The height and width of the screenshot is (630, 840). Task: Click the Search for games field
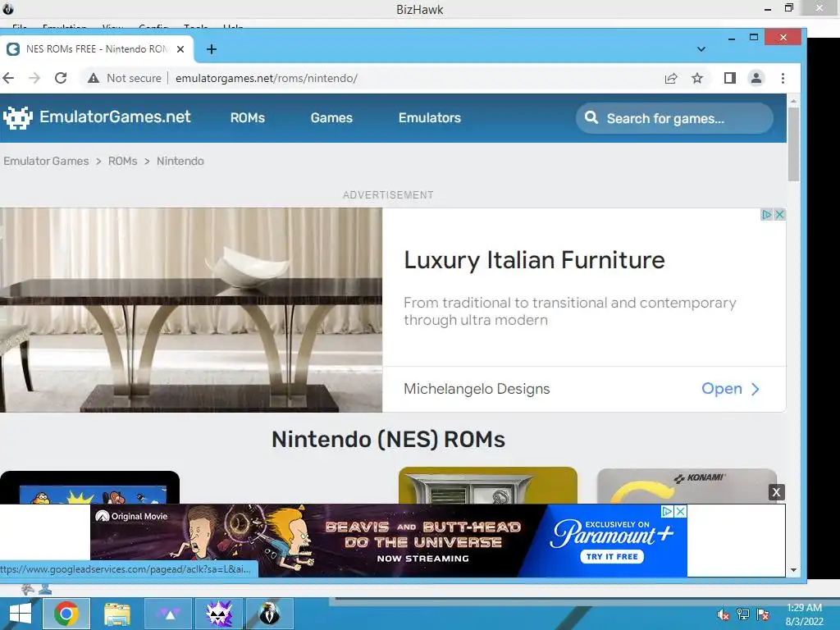(x=674, y=118)
